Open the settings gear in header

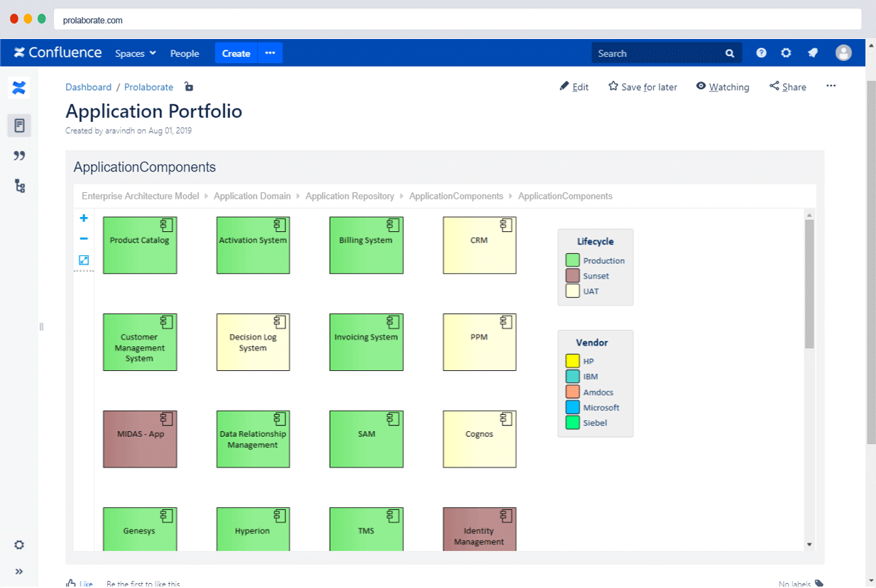pos(786,53)
